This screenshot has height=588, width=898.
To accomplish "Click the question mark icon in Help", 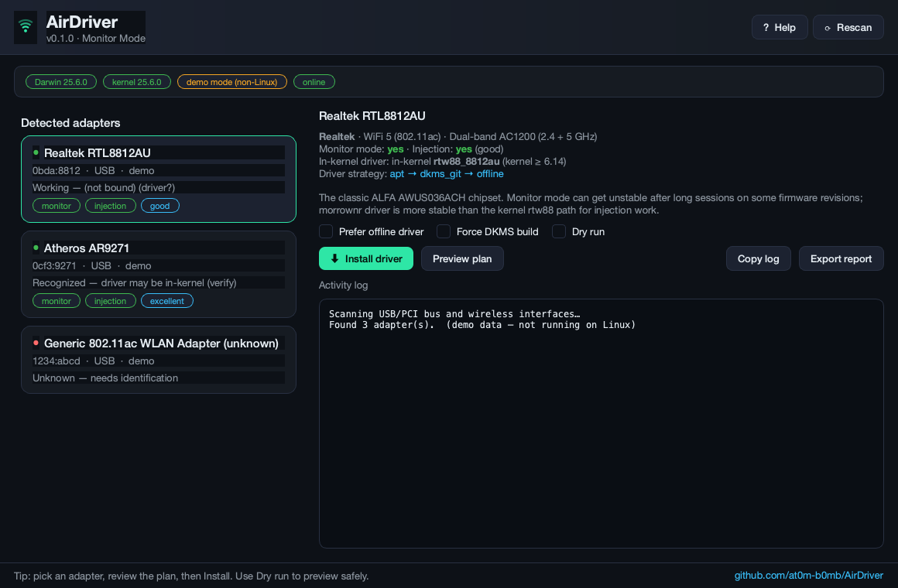I will [x=766, y=28].
